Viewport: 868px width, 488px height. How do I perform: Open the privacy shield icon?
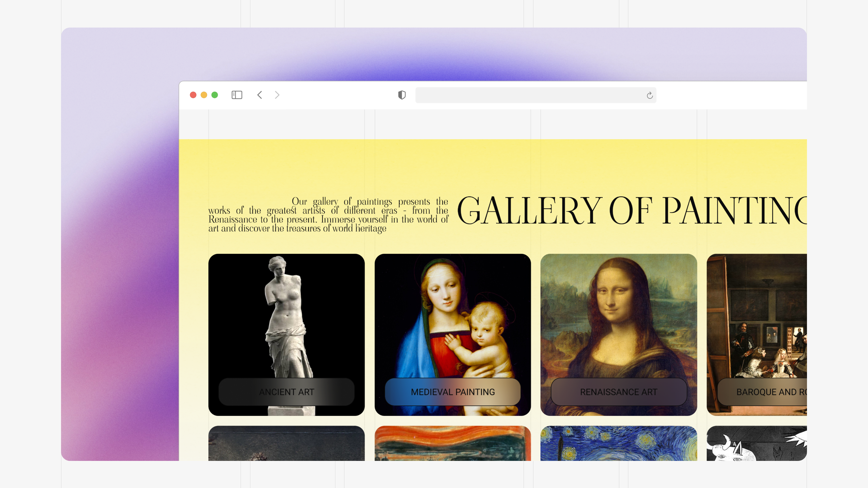click(x=402, y=95)
